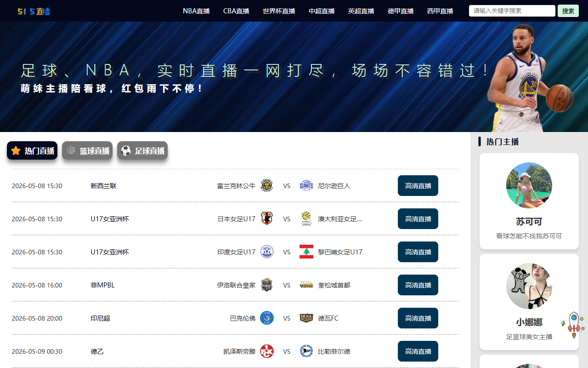Click the star icon on 热门直播 tab
The width and height of the screenshot is (588, 368).
(16, 150)
